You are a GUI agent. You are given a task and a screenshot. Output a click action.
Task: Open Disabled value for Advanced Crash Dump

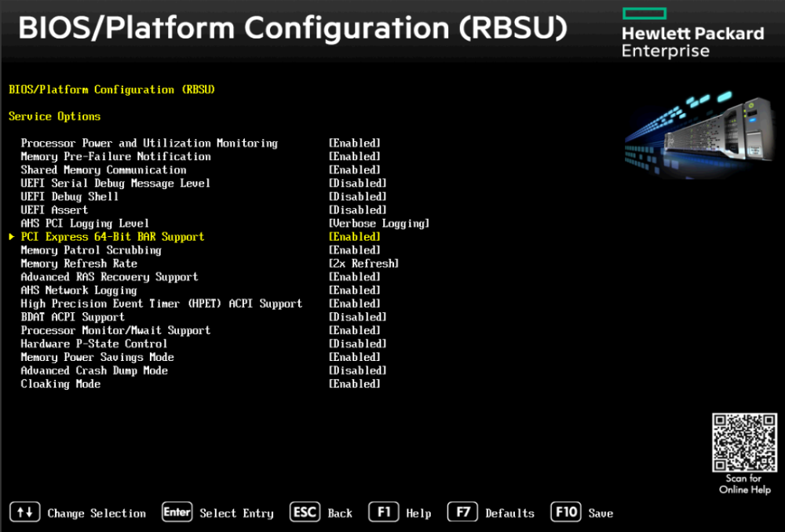point(357,371)
